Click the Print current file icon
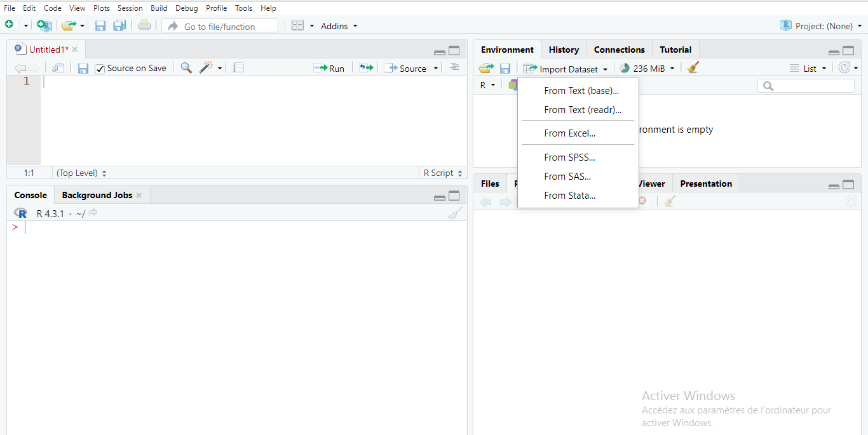 [144, 25]
